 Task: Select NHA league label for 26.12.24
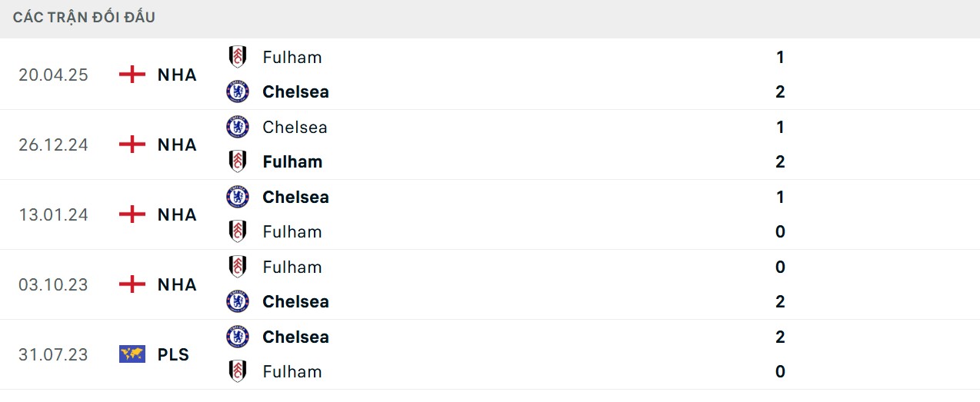pos(177,145)
